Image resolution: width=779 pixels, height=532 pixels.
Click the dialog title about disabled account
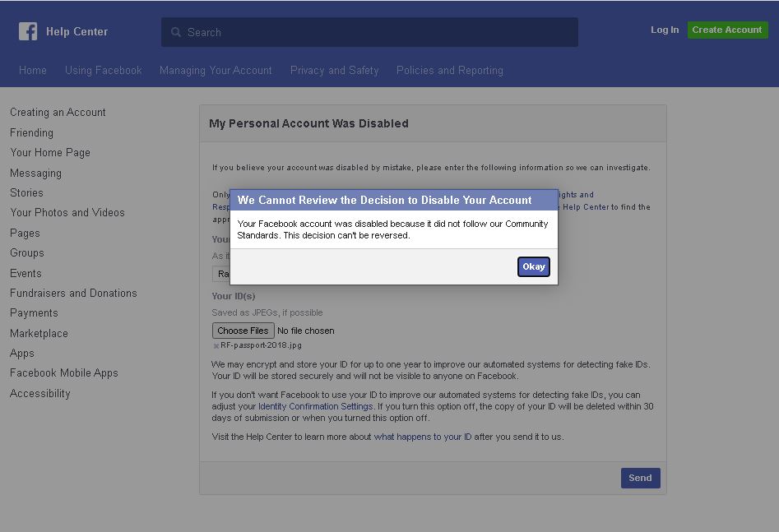(384, 200)
